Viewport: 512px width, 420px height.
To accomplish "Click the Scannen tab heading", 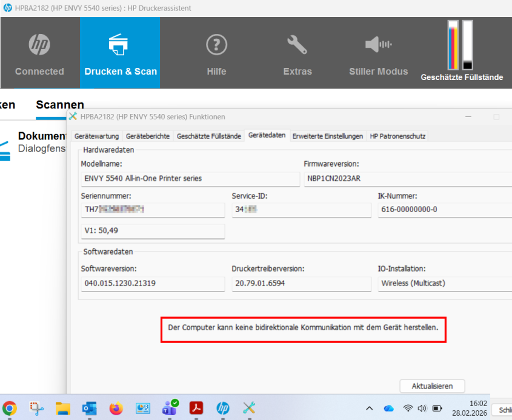I will (60, 104).
